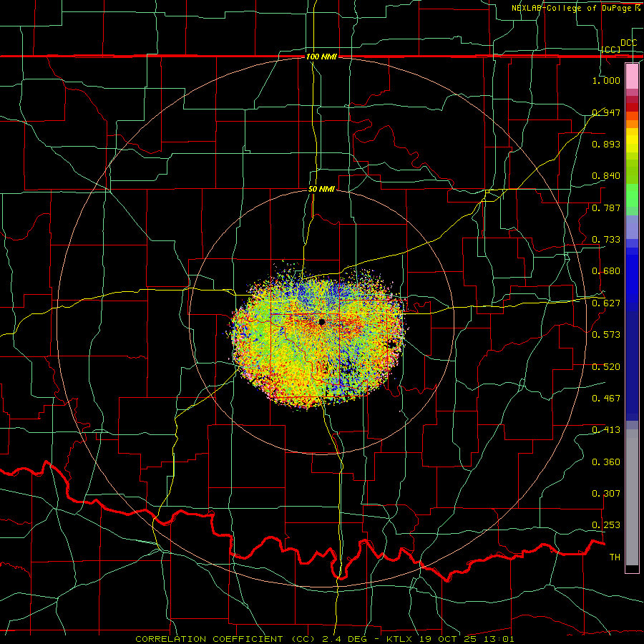
Task: Click the 50 NMI range ring label
Action: pos(321,189)
